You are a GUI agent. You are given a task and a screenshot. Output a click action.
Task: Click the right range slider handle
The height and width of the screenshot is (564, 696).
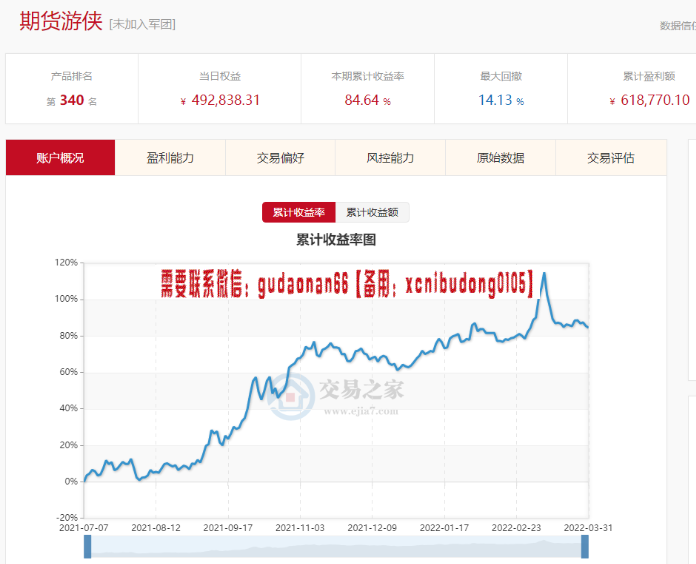[x=585, y=547]
